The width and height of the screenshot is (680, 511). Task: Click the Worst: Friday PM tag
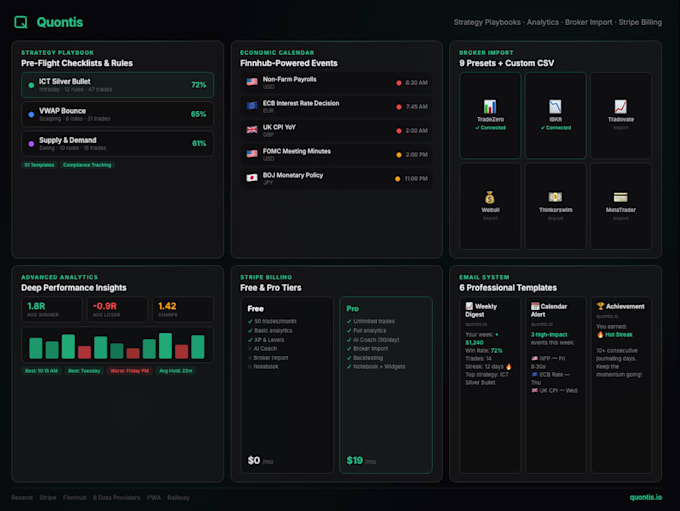tap(129, 371)
